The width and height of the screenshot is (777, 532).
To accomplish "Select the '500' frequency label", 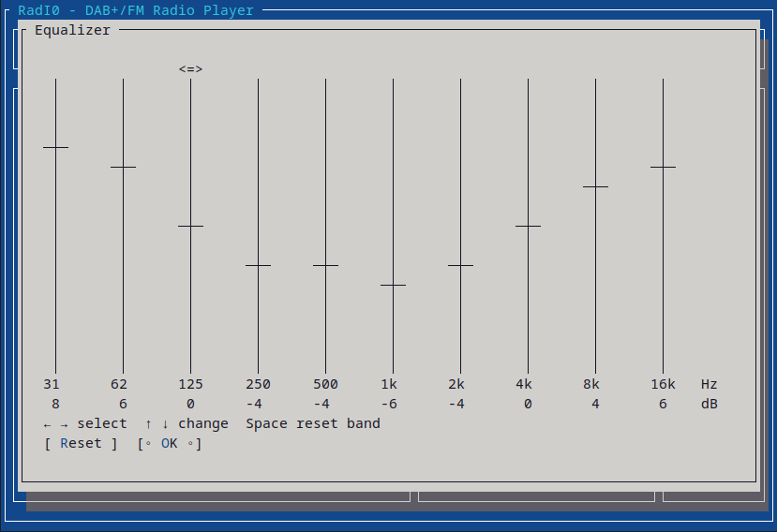I will pos(325,384).
